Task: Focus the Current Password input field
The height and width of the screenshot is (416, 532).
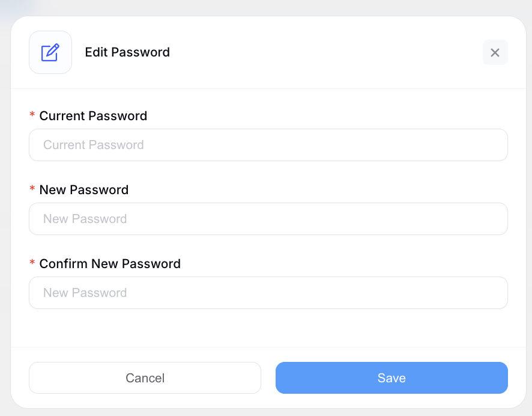Action: tap(268, 145)
